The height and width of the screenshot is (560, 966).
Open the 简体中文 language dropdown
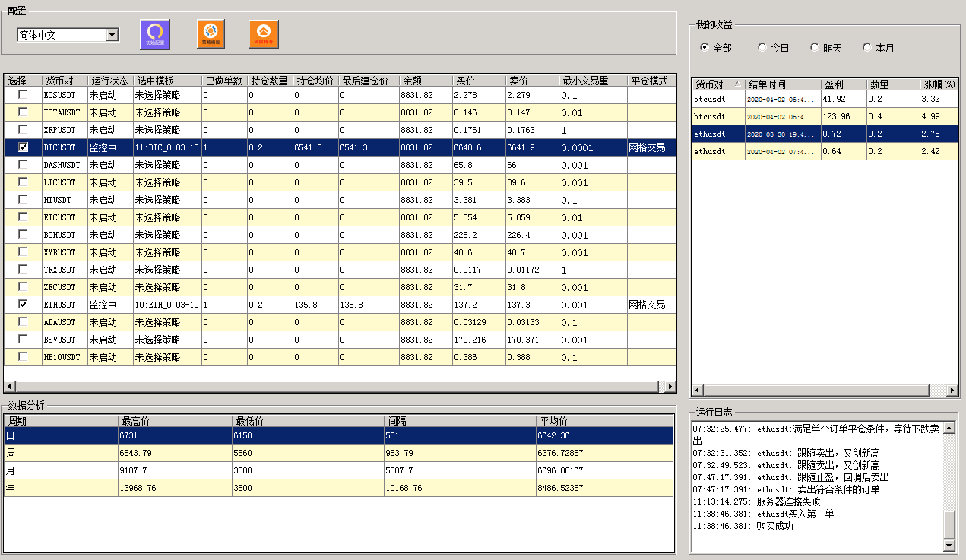(x=112, y=35)
